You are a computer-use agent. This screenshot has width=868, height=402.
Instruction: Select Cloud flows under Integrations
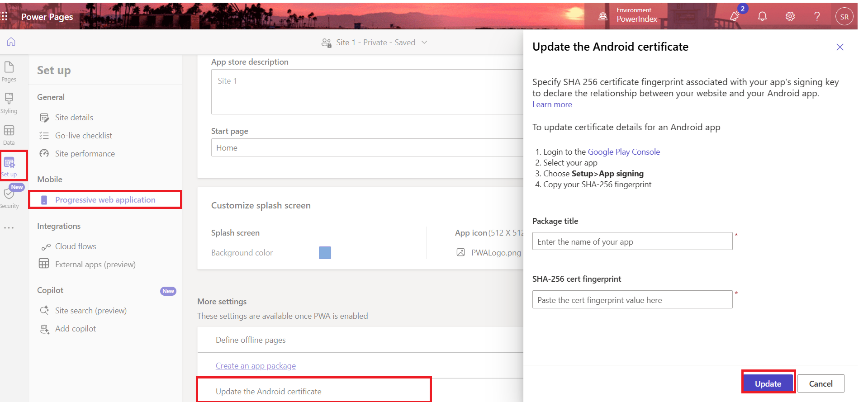pyautogui.click(x=76, y=246)
